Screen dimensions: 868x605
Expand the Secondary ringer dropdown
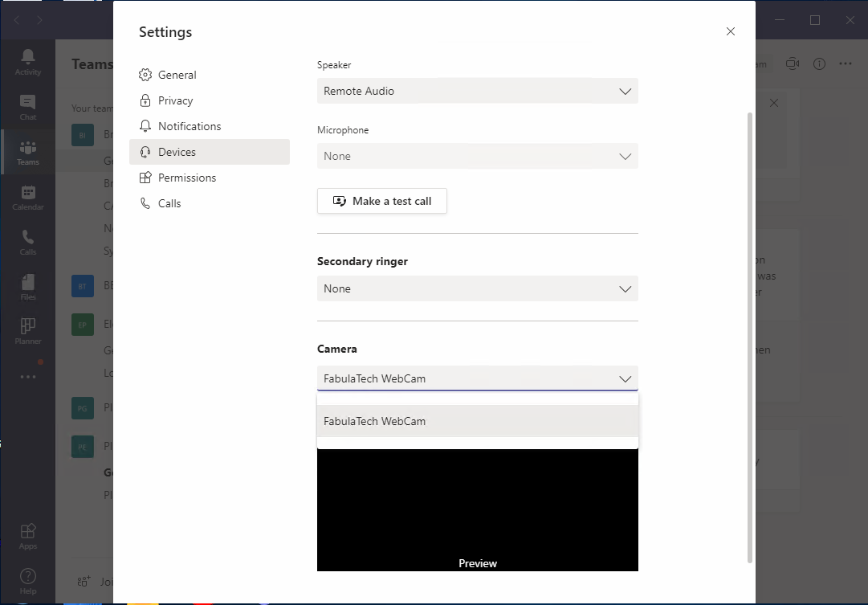pyautogui.click(x=477, y=288)
